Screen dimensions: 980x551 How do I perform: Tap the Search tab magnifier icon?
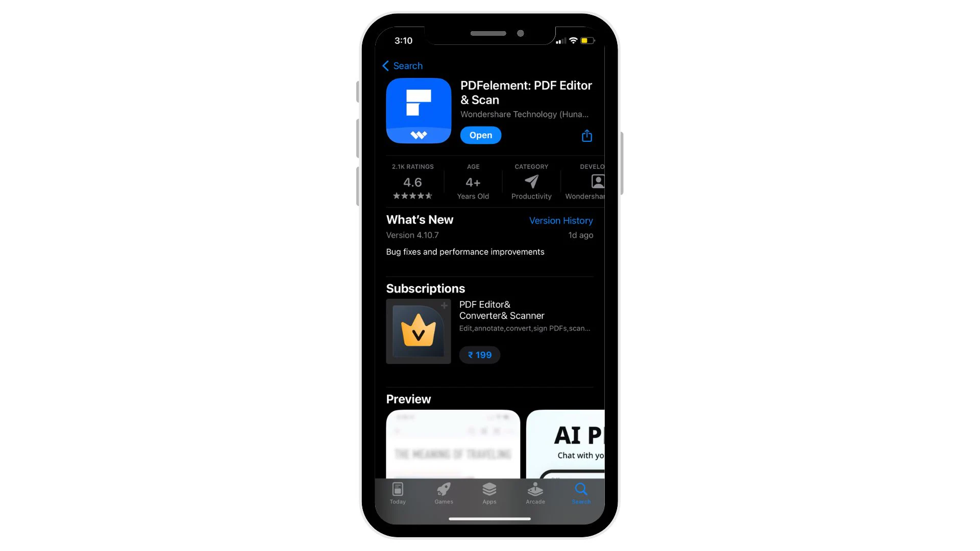coord(580,490)
